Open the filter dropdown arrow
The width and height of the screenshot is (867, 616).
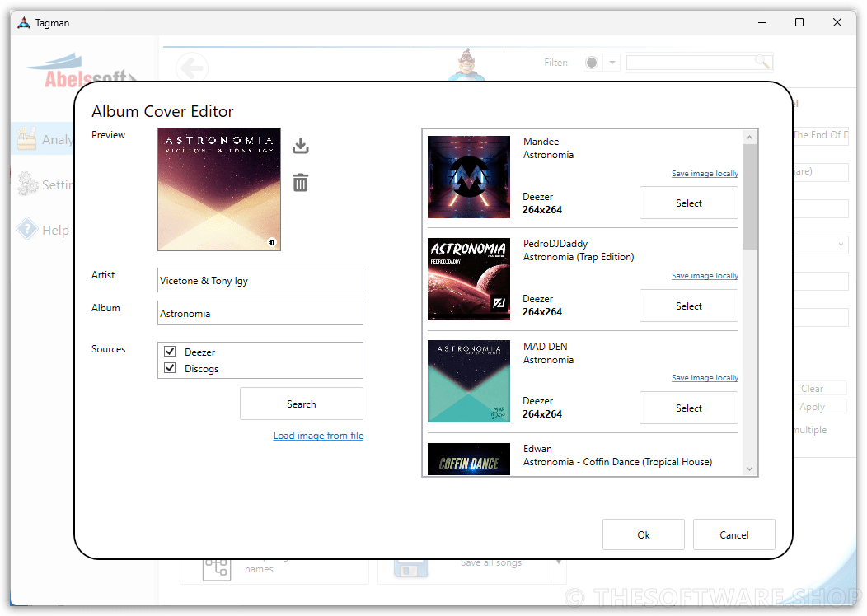tap(612, 63)
